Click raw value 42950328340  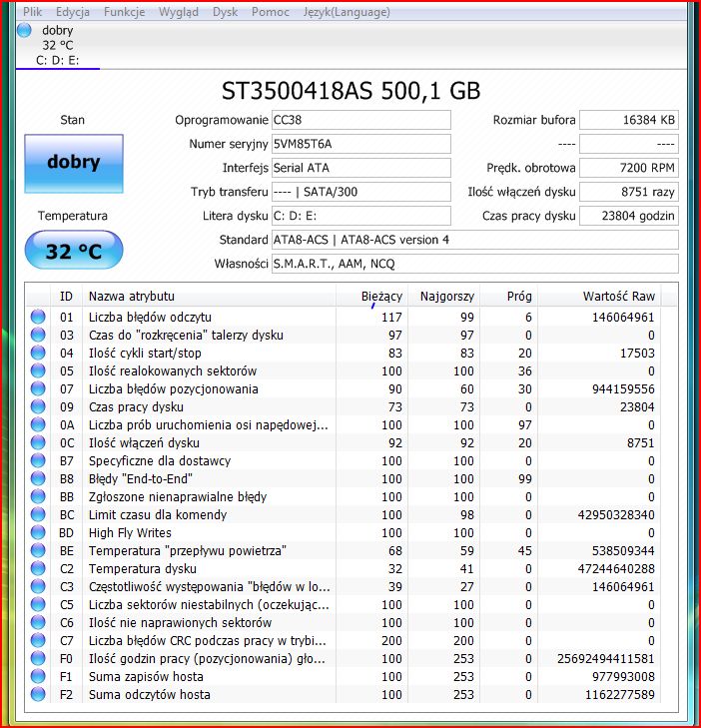pyautogui.click(x=616, y=515)
